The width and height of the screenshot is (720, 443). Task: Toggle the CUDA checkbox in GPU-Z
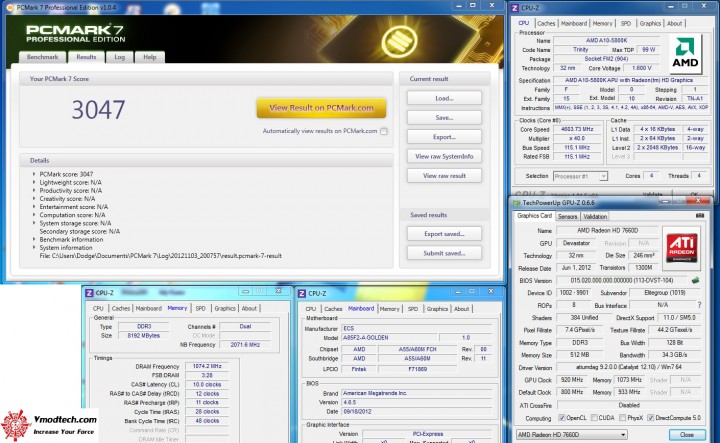click(594, 418)
